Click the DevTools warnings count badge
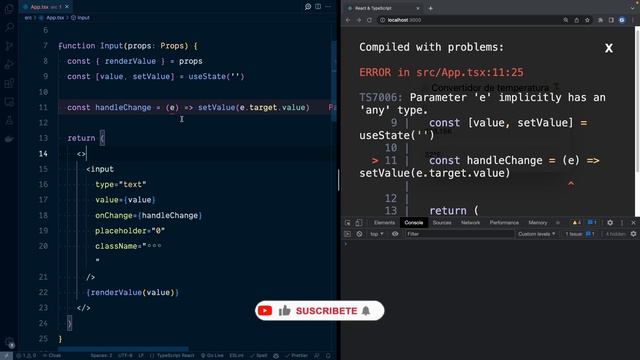Viewport: 640px width, 360px height. click(x=576, y=223)
